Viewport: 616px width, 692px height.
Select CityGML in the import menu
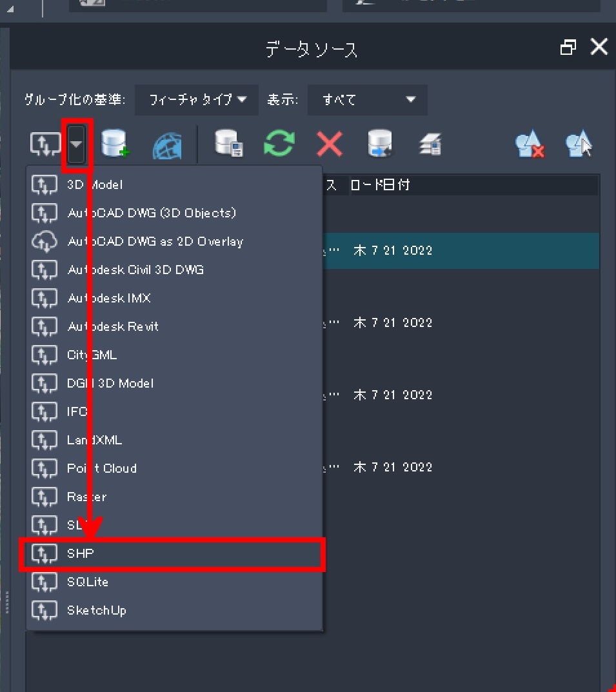pos(175,355)
